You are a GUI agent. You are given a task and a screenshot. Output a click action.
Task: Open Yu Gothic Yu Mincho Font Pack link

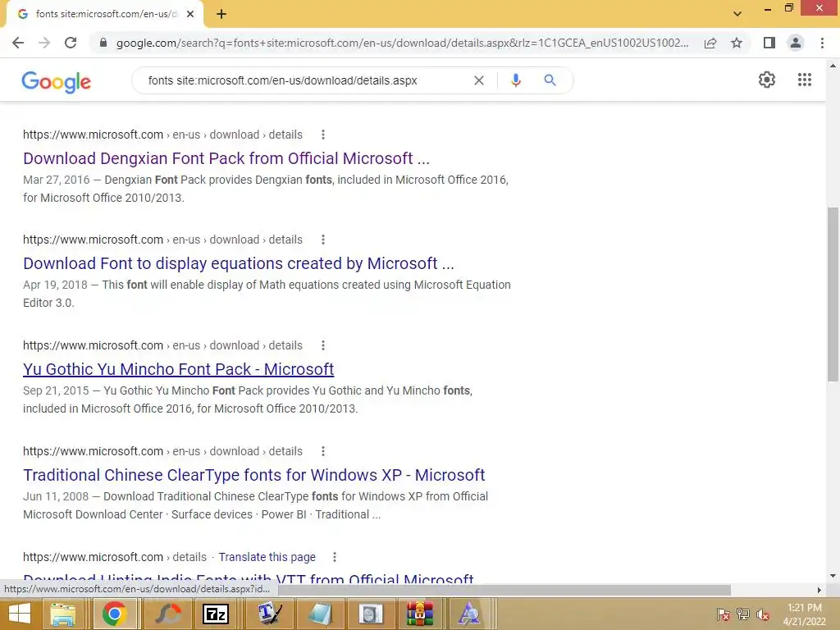178,369
